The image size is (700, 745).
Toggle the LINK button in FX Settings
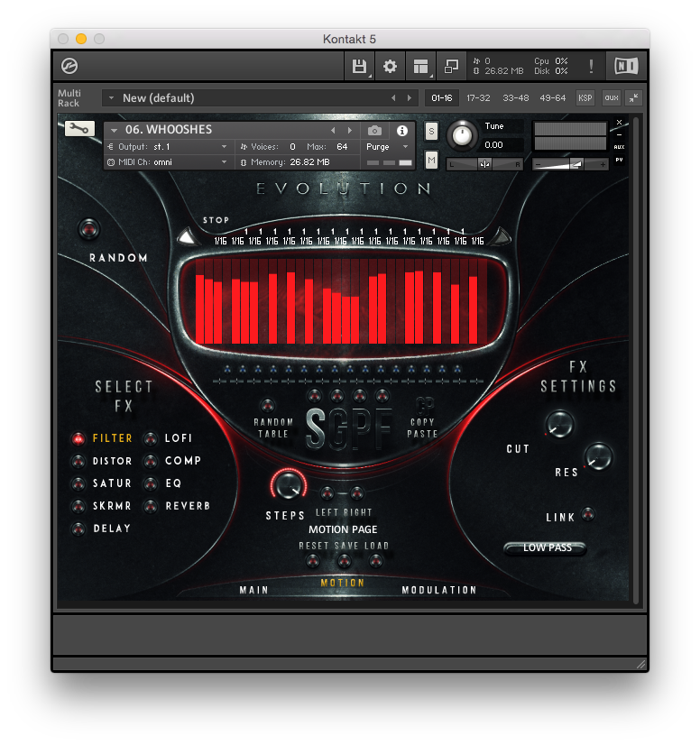tap(588, 515)
